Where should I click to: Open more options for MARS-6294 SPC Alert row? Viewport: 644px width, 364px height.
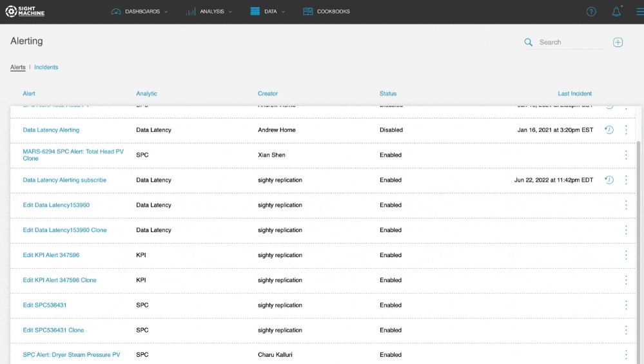click(x=626, y=155)
